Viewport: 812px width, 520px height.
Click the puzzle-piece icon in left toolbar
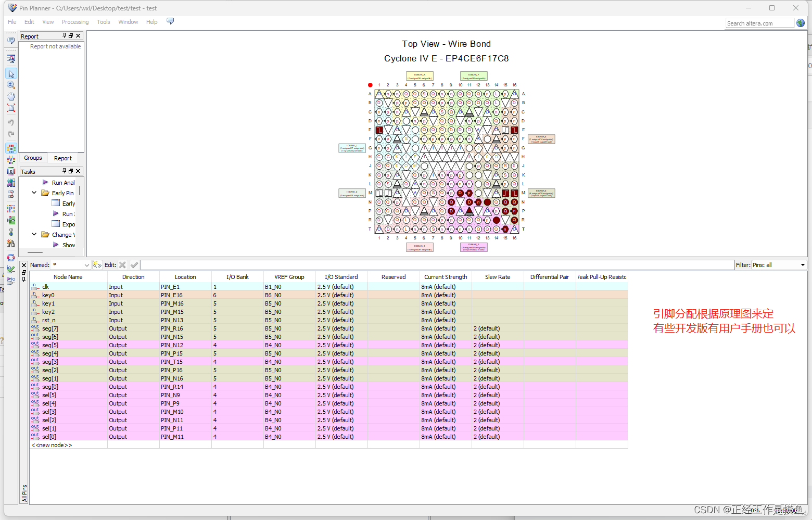click(x=11, y=183)
